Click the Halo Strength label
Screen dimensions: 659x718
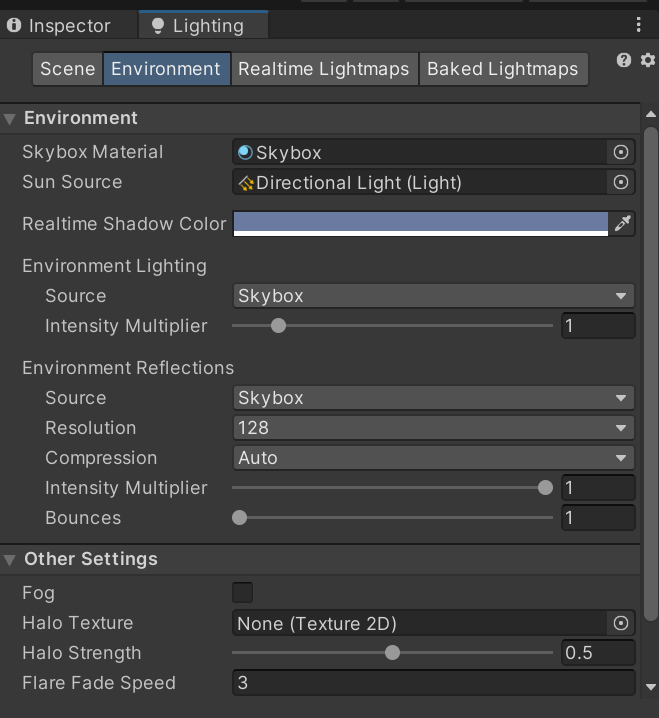[82, 653]
